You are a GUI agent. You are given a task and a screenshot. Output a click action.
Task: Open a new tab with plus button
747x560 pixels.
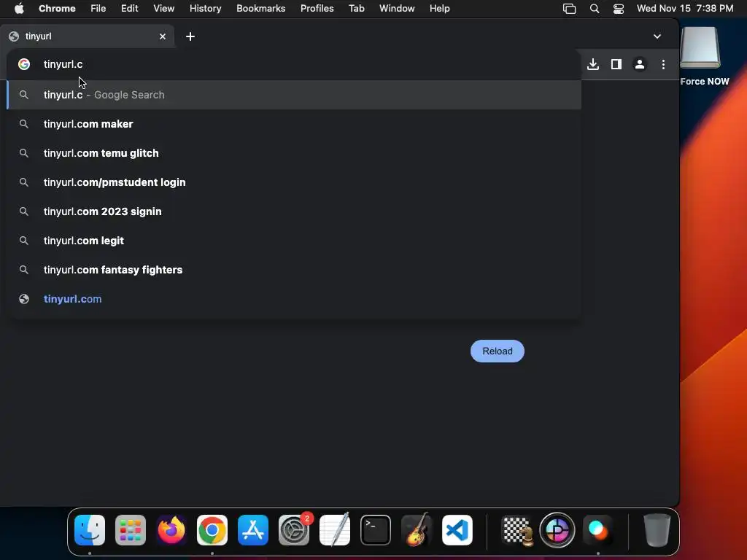[190, 36]
